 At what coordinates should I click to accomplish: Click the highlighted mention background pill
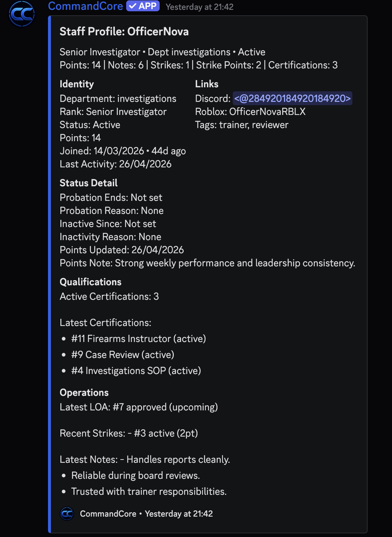[x=292, y=98]
